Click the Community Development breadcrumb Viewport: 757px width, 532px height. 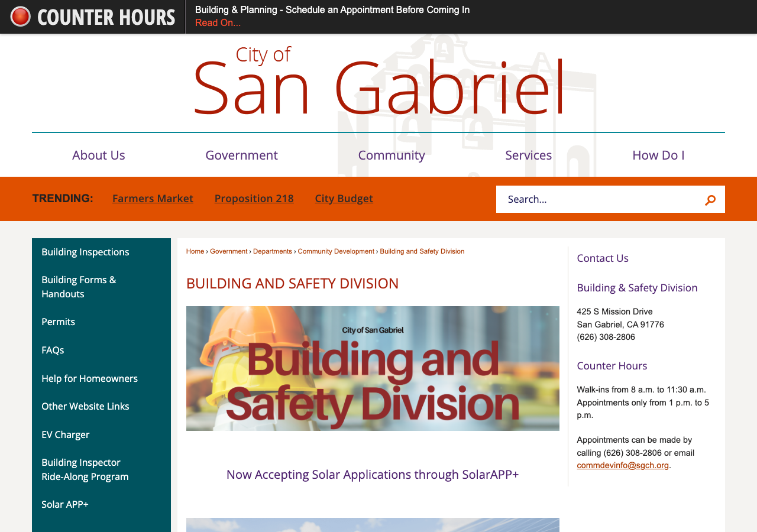point(336,251)
